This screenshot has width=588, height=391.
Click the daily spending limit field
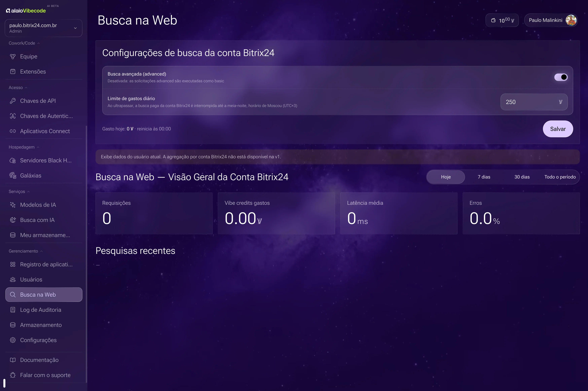[x=534, y=102]
